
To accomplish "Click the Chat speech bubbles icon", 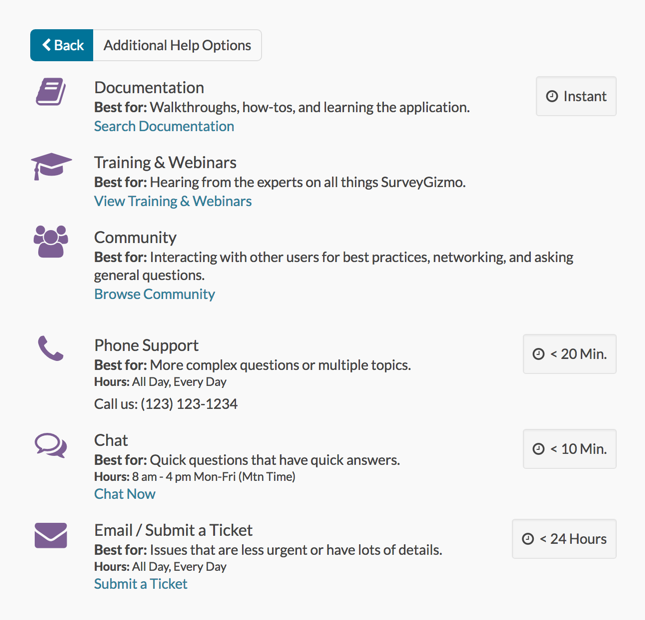I will (51, 444).
